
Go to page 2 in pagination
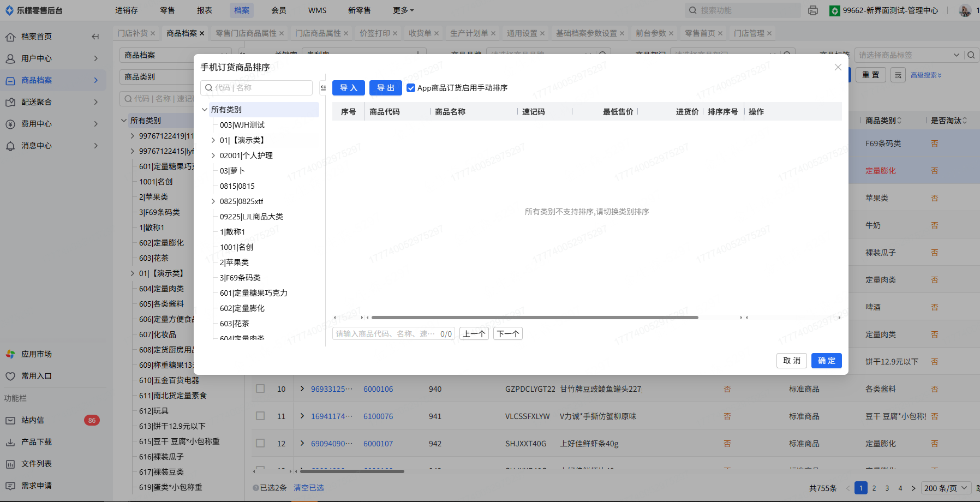(x=874, y=488)
